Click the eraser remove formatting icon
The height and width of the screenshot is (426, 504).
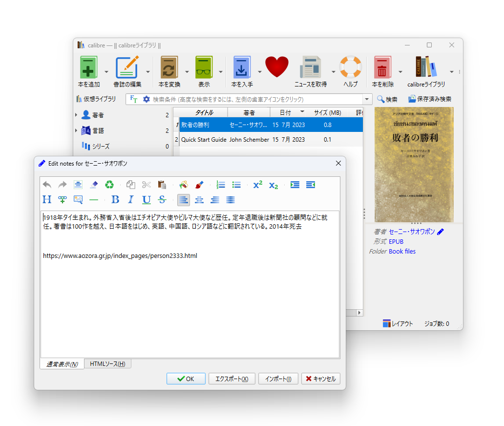pyautogui.click(x=94, y=185)
